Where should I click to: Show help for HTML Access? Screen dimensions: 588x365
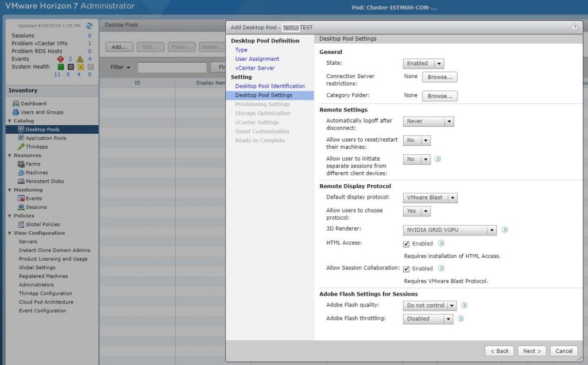coord(442,243)
